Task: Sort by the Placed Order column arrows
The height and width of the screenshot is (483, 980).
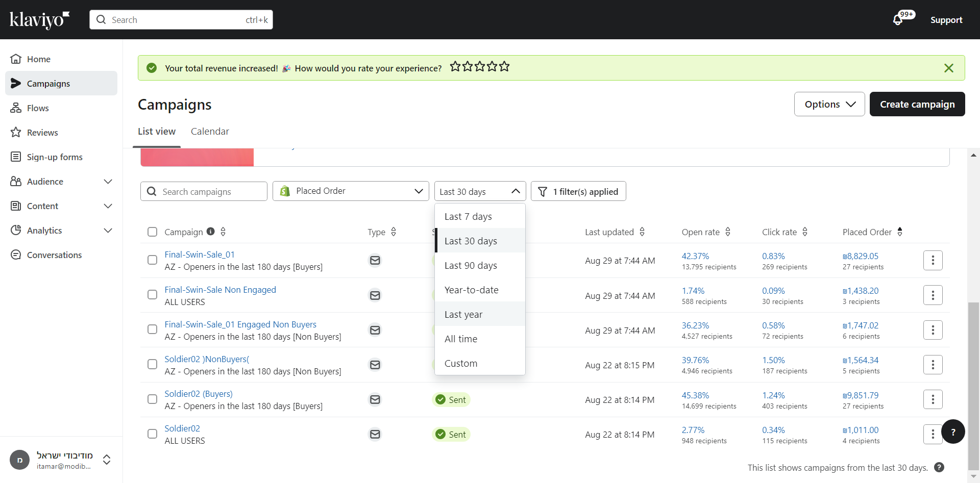Action: 900,232
